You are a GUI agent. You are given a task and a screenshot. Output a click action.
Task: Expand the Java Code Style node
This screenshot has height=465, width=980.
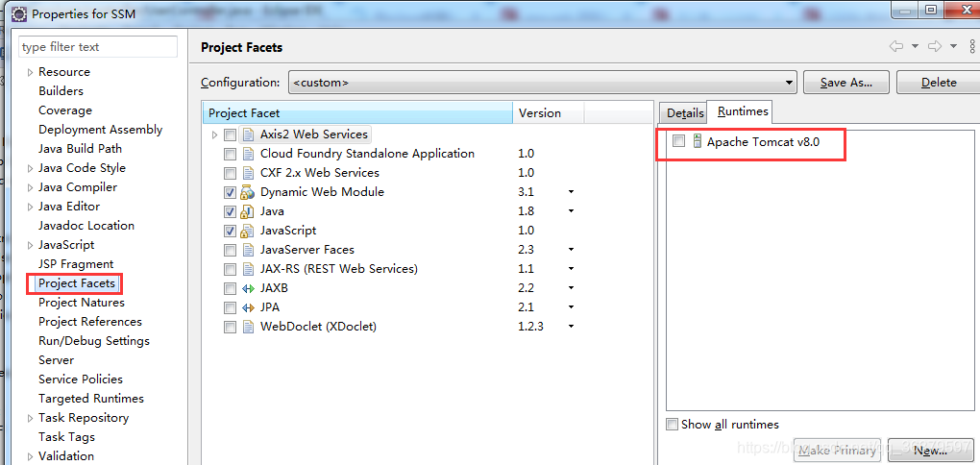(30, 169)
